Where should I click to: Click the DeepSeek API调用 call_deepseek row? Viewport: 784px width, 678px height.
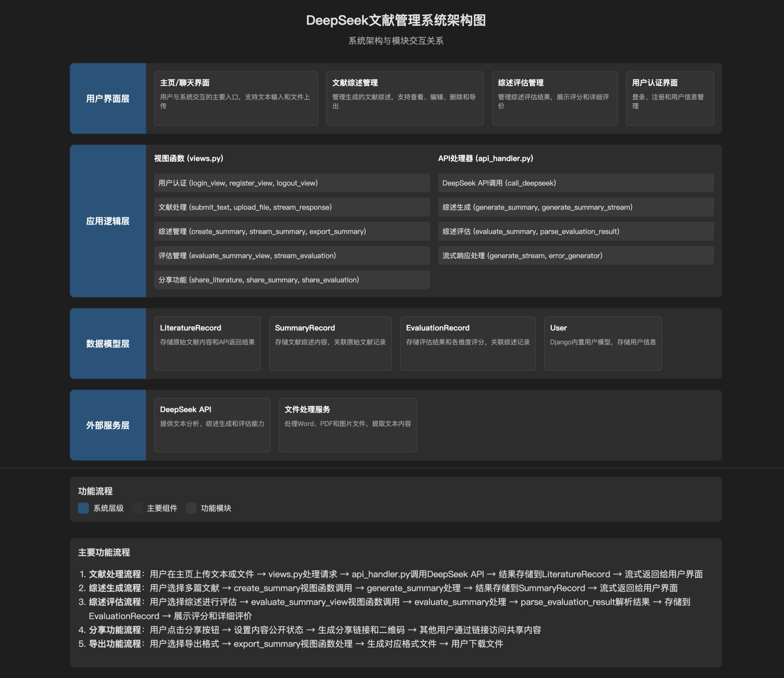pyautogui.click(x=576, y=183)
